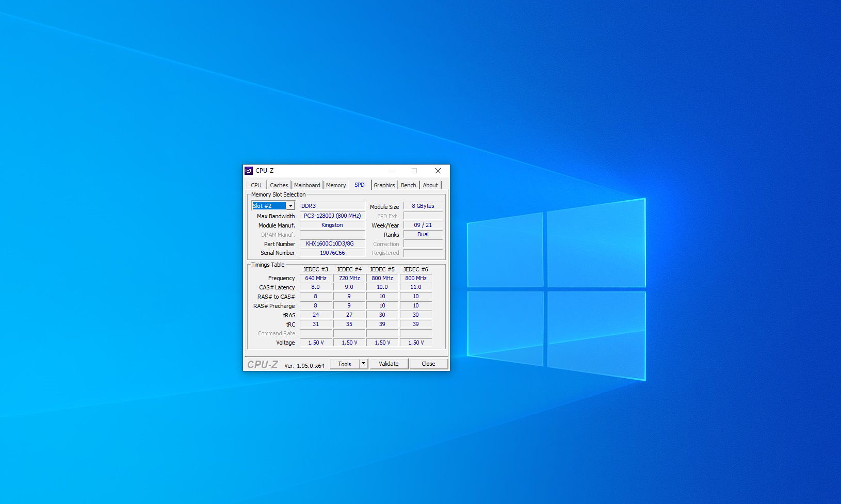Click the 10.0 CAS# Latency value
The height and width of the screenshot is (504, 841).
coord(382,287)
